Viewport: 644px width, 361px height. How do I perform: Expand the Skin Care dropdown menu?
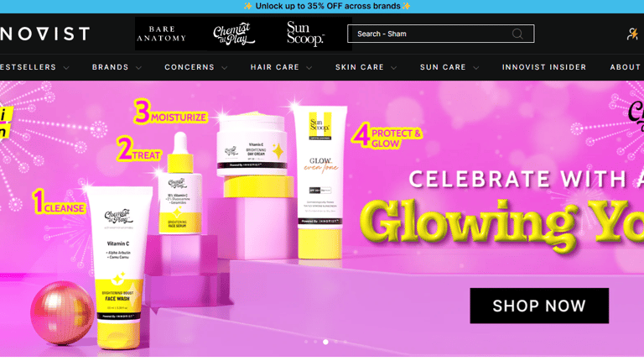(366, 67)
